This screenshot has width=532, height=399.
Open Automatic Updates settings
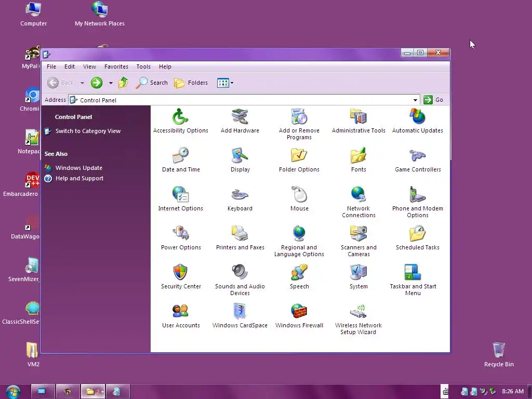click(x=417, y=121)
